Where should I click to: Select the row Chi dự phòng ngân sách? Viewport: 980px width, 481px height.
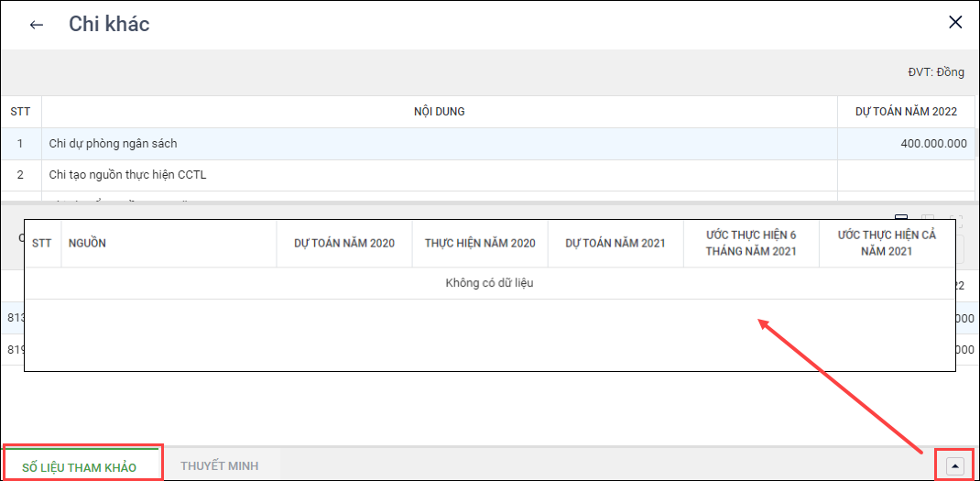pos(114,144)
